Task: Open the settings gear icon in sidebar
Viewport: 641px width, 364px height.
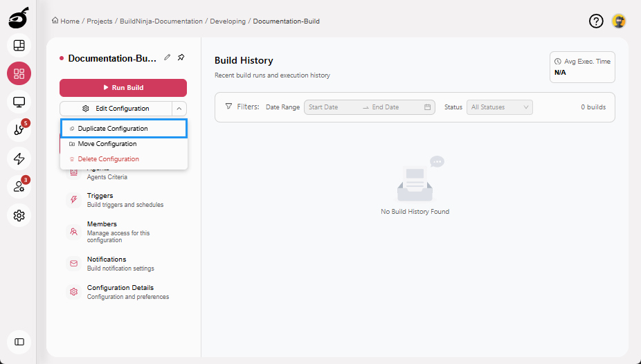Action: pyautogui.click(x=19, y=215)
